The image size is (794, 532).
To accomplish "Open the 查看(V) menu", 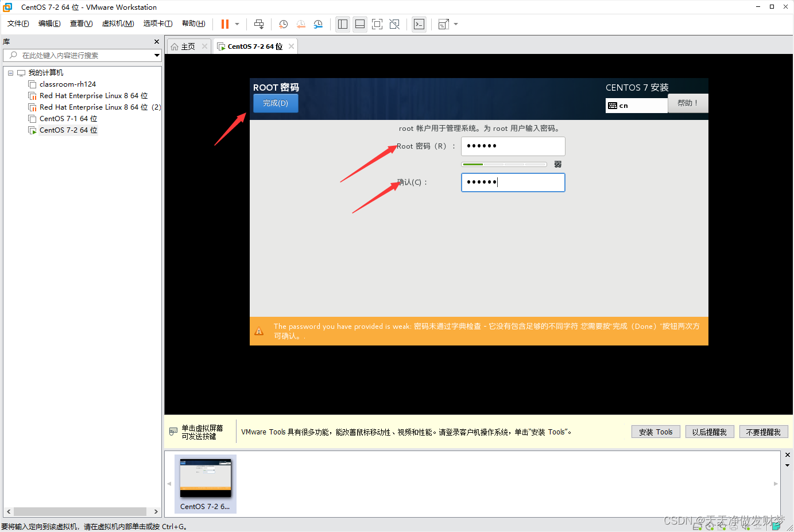I will pos(81,24).
